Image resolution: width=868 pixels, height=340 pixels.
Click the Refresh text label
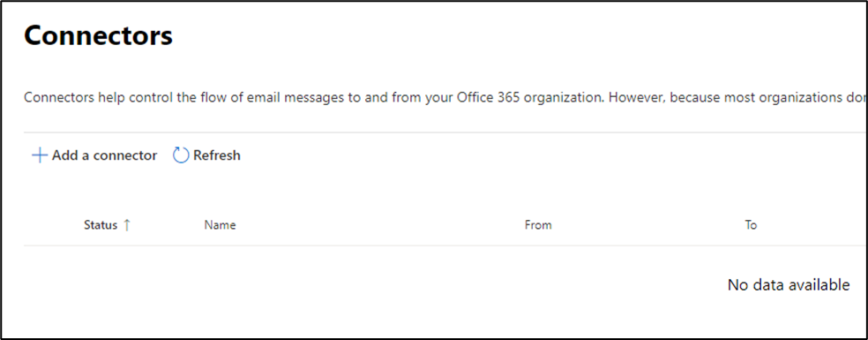tap(217, 155)
